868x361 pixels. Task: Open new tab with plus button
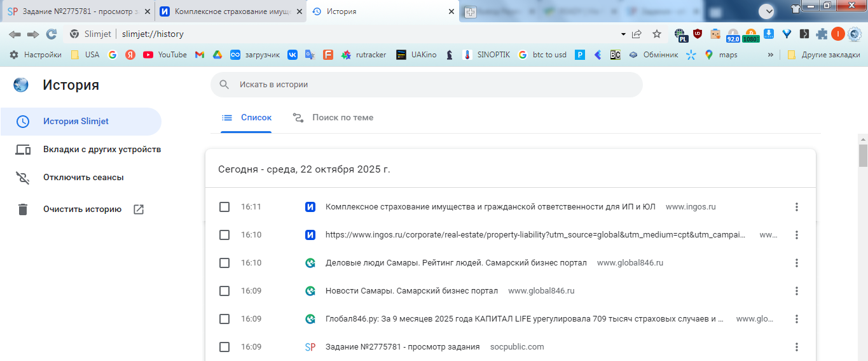470,11
